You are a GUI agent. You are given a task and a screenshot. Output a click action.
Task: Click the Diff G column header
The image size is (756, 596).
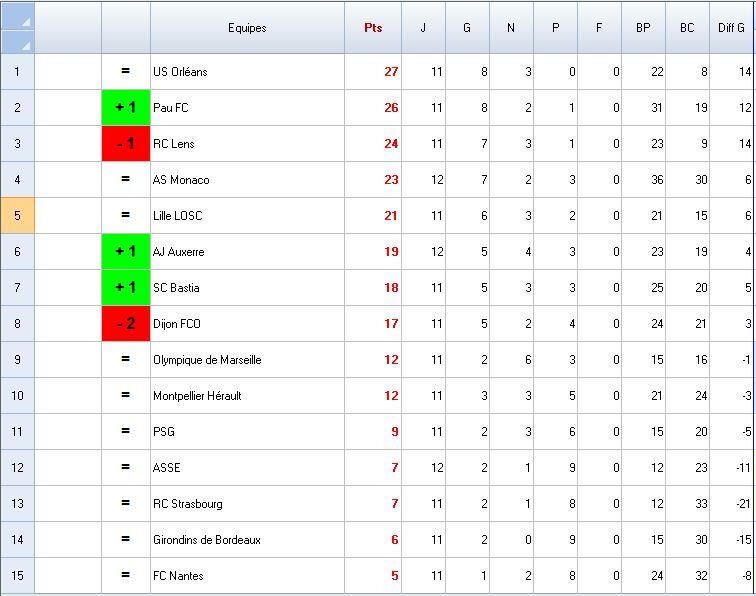[731, 28]
